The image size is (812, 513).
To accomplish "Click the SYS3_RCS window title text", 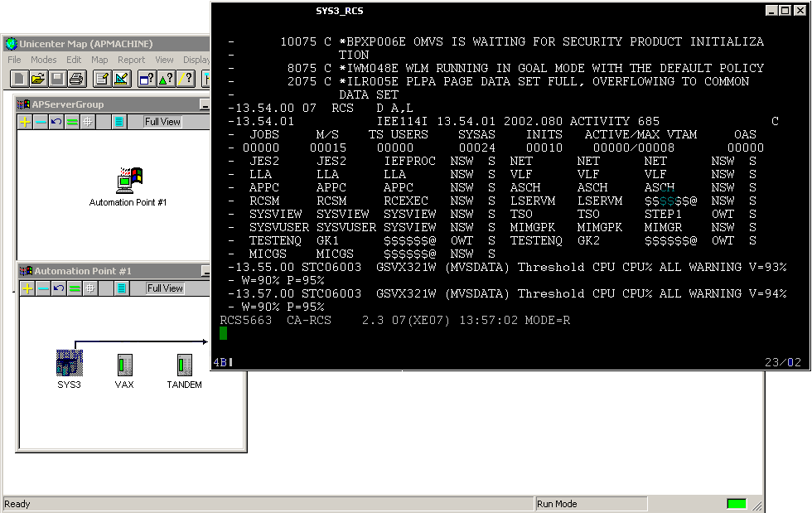I will (x=340, y=11).
